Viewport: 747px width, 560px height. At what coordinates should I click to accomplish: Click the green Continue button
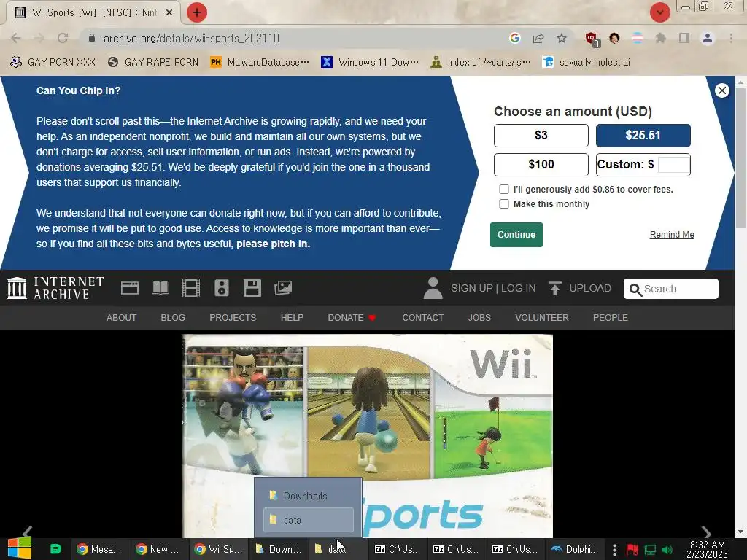pos(516,235)
